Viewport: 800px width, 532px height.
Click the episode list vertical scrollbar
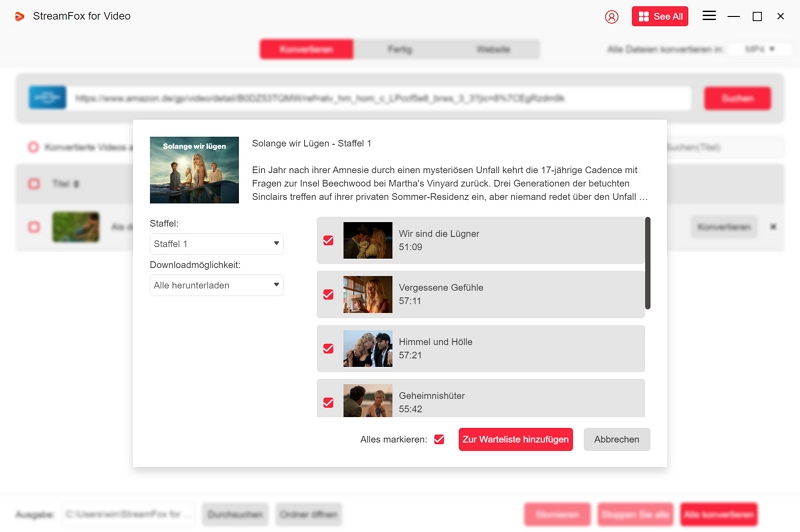click(648, 263)
